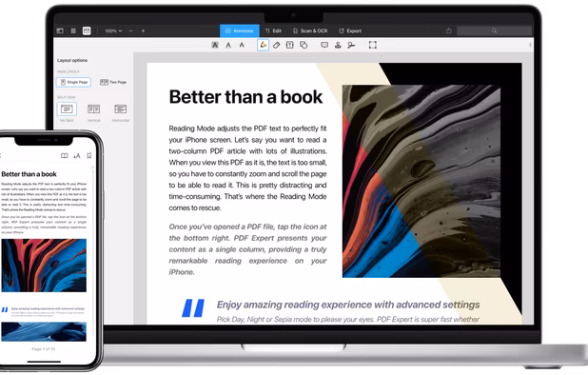This screenshot has height=375, width=588.
Task: Switch to the Edit tab
Action: 273,30
